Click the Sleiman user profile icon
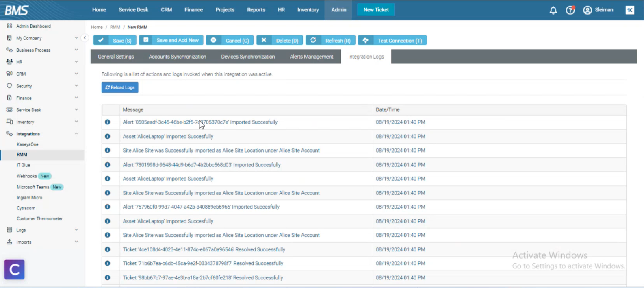 pos(588,10)
